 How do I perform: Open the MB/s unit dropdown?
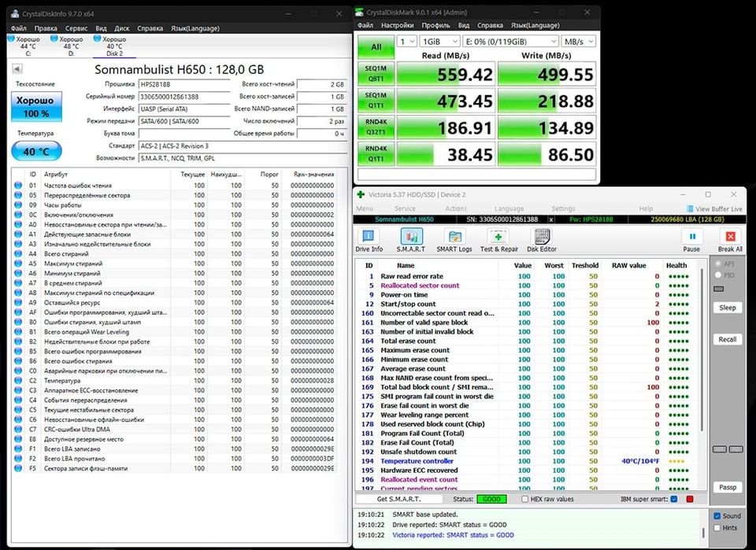point(579,42)
